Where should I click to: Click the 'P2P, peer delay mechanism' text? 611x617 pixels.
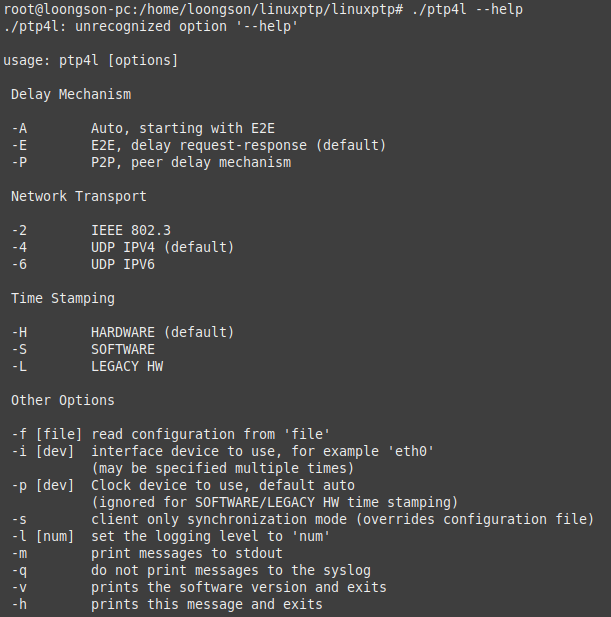tap(190, 162)
